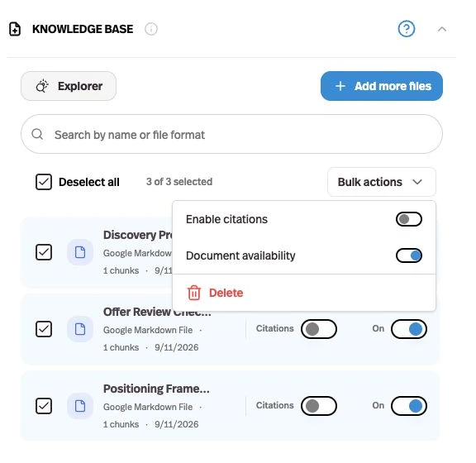
Task: Open the Explorer view
Action: pyautogui.click(x=69, y=86)
